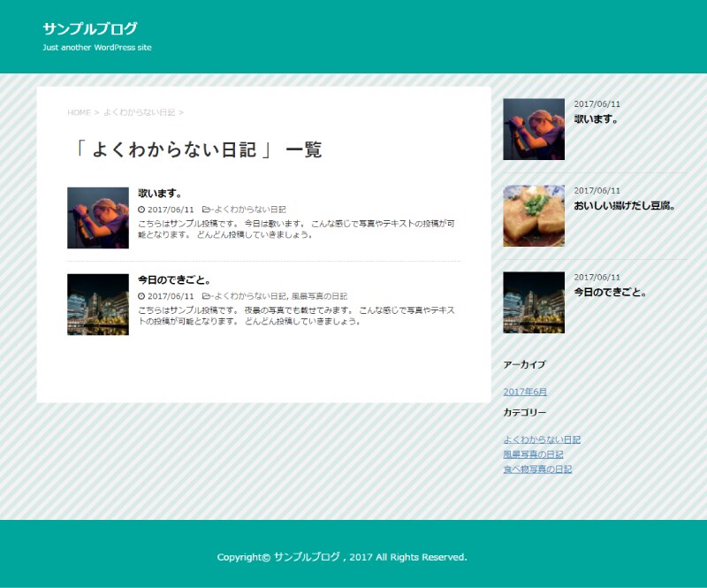Click the HOME breadcrumb link
Viewport: 707px width, 588px height.
tap(79, 112)
